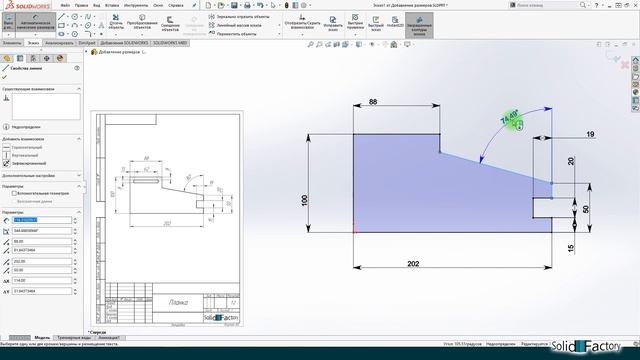The image size is (640, 360).
Task: Switch to the SOLIDWORKS MBD tab
Action: 170,43
